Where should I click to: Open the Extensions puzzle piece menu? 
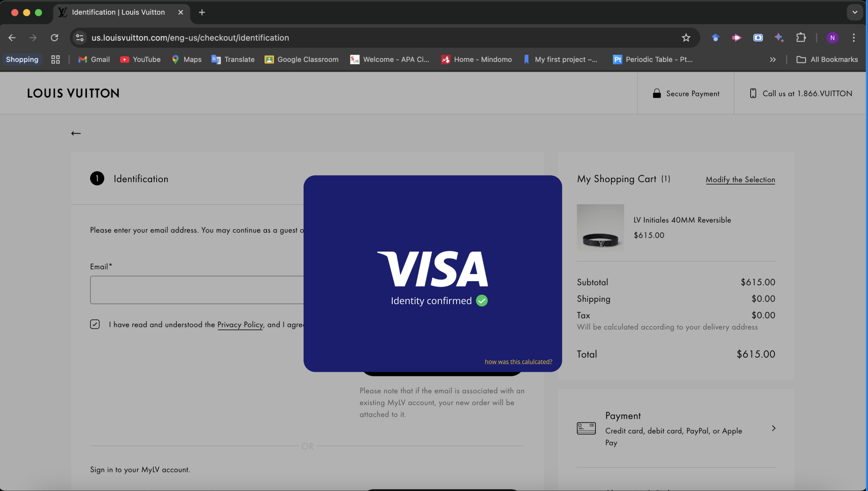pyautogui.click(x=801, y=38)
